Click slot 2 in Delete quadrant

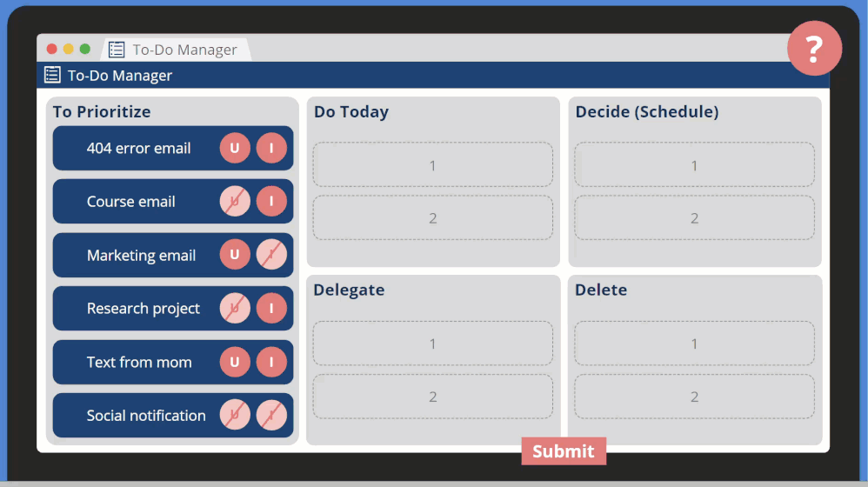click(x=694, y=397)
